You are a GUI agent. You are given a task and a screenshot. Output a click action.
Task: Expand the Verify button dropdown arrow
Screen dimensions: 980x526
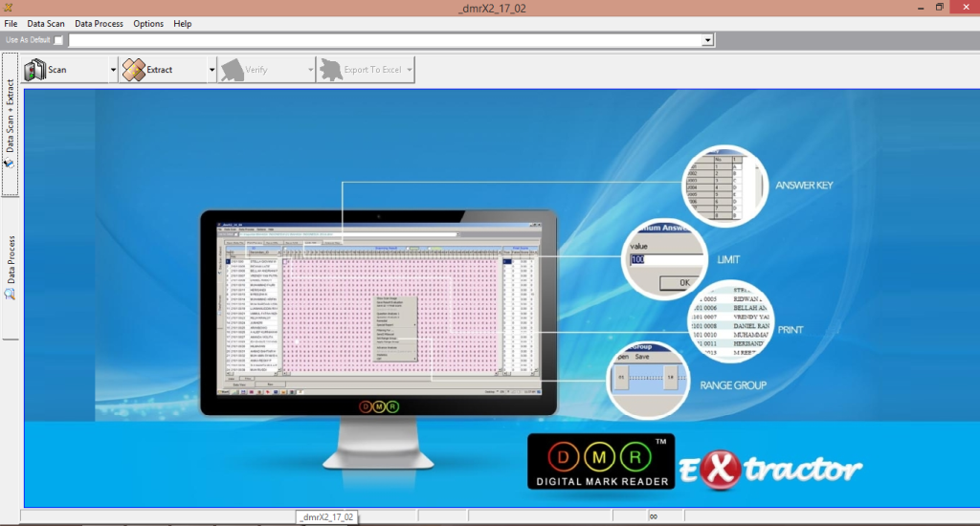pyautogui.click(x=311, y=70)
